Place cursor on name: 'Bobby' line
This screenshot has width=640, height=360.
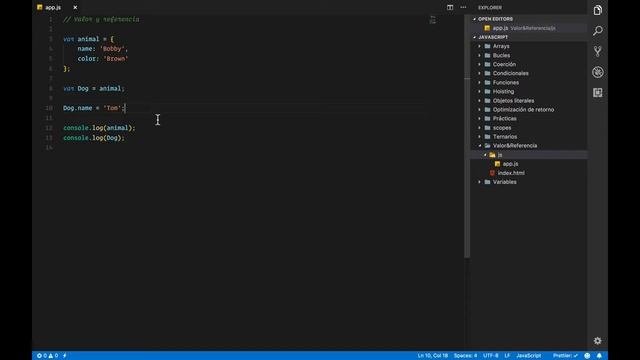[103, 49]
